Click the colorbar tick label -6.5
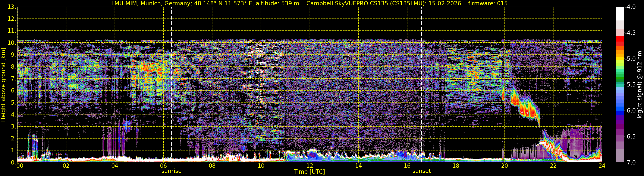 click(630, 137)
